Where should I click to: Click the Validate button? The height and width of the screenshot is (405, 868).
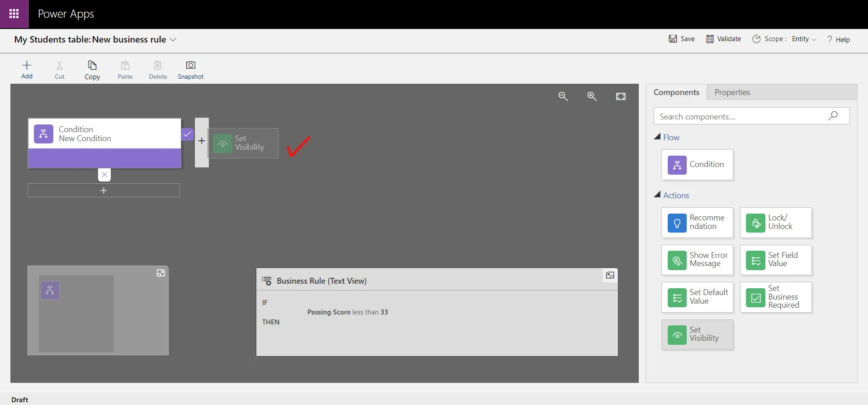click(724, 39)
